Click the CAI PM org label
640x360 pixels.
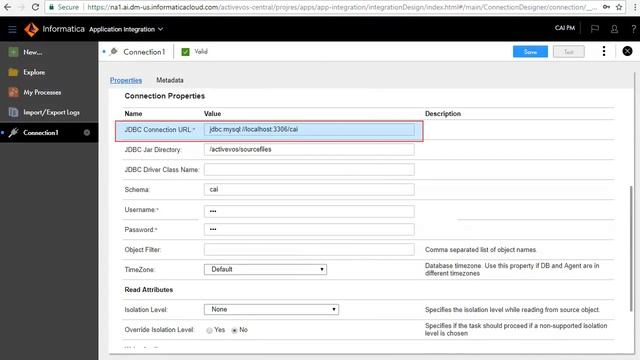click(565, 28)
